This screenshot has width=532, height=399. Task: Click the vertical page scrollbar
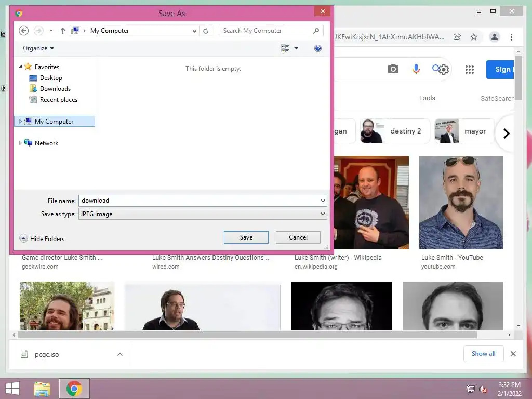pyautogui.click(x=518, y=77)
